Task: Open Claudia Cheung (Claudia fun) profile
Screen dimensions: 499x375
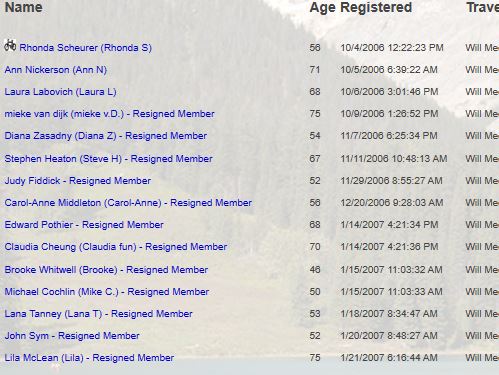Action: [116, 247]
